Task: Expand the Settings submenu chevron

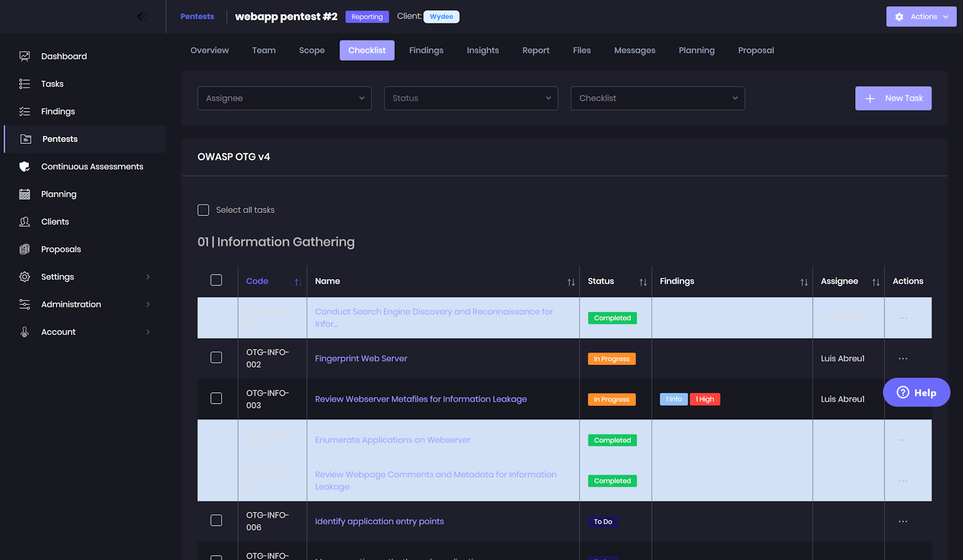Action: pos(148,277)
